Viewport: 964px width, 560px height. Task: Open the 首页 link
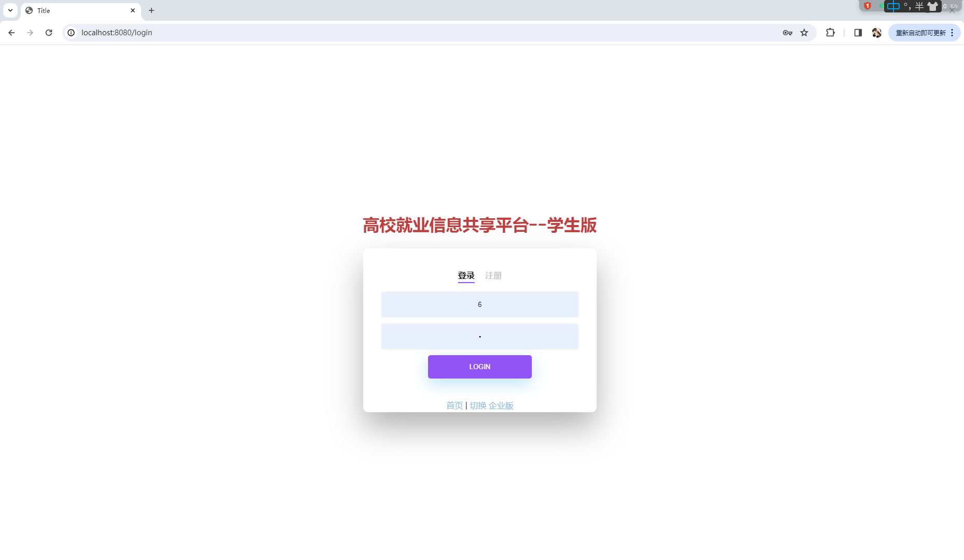click(x=455, y=405)
